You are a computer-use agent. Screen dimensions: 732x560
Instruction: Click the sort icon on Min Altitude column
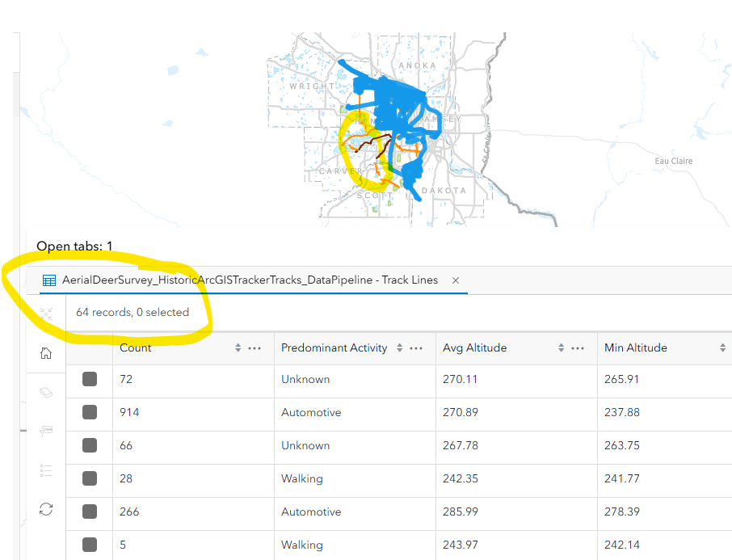(x=722, y=347)
